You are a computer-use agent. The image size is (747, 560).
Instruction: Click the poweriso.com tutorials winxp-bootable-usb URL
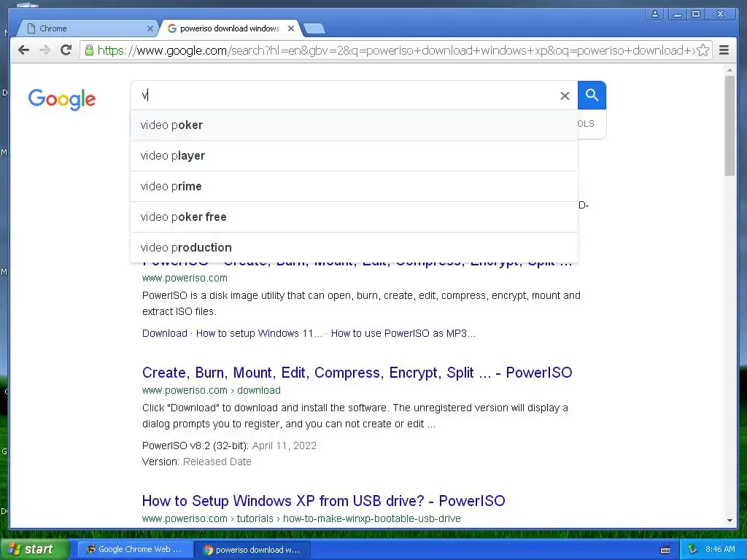click(x=301, y=518)
